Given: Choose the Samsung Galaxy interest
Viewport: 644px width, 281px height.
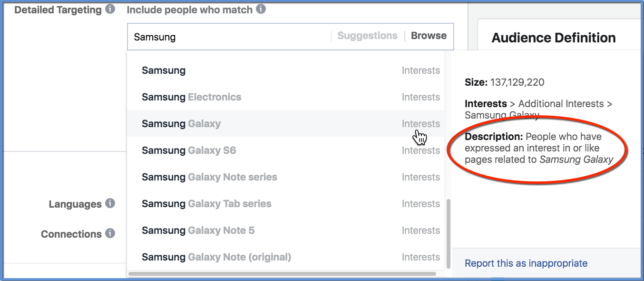Looking at the screenshot, I should click(286, 124).
